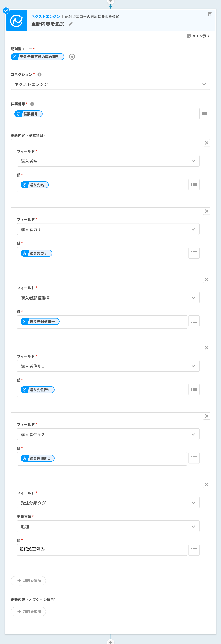The height and width of the screenshot is (644, 221).
Task: Expand the 購入者名 field dropdown
Action: coord(108,161)
